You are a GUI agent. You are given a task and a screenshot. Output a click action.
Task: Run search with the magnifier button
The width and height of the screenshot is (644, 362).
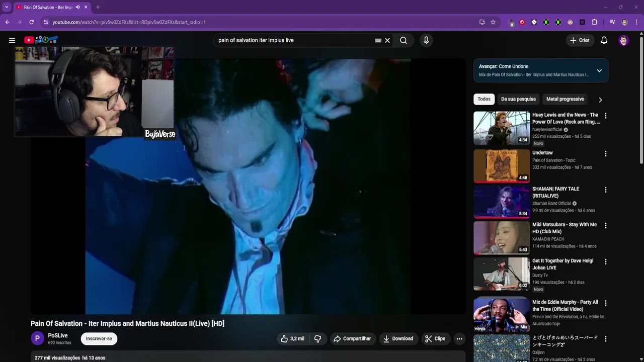404,40
